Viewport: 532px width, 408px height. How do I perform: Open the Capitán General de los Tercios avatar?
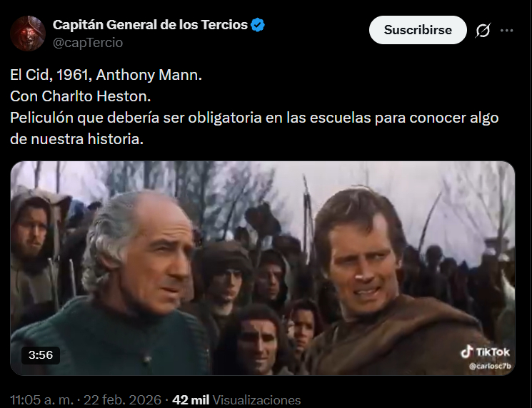(28, 34)
